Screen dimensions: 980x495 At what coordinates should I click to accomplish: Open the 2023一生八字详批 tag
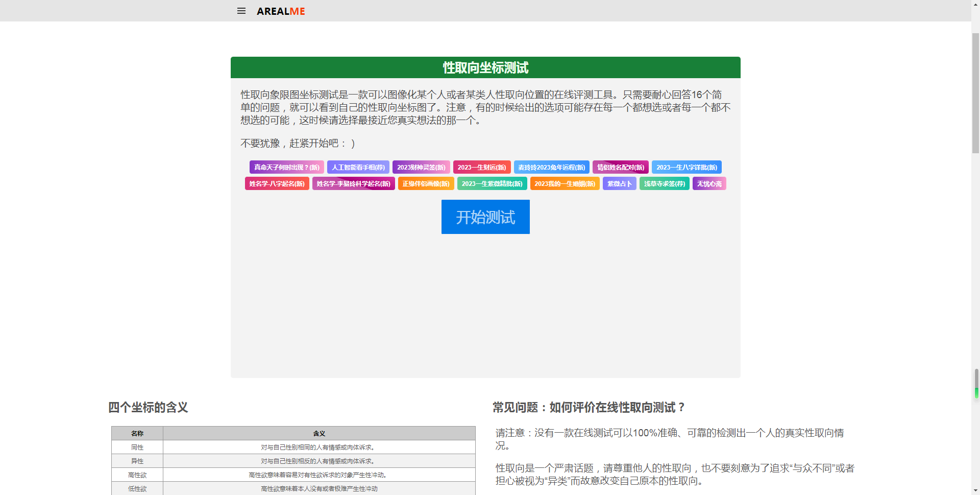pos(687,168)
